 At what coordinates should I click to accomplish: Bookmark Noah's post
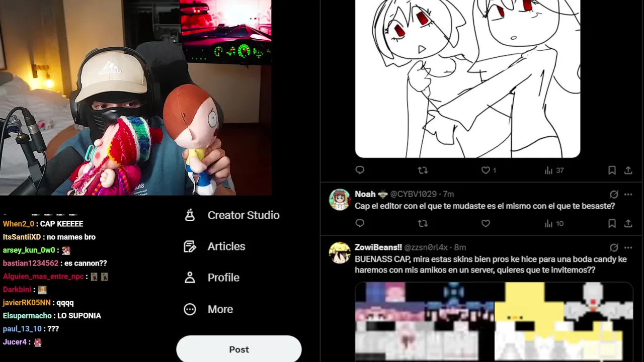[612, 223]
